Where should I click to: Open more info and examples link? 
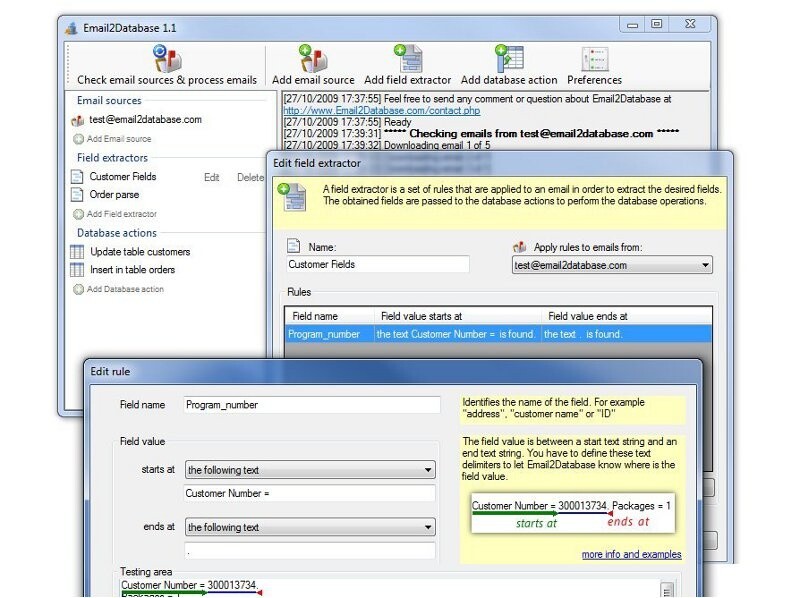[x=631, y=554]
